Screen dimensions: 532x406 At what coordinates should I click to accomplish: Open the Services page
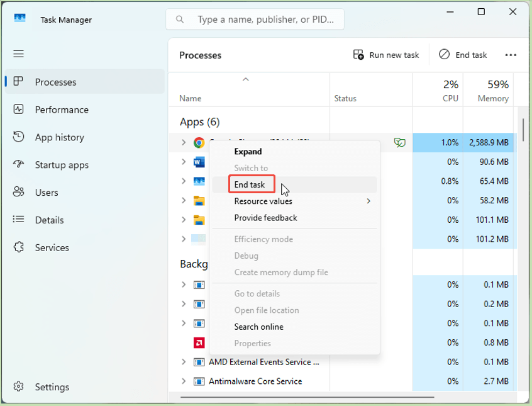tap(85, 247)
